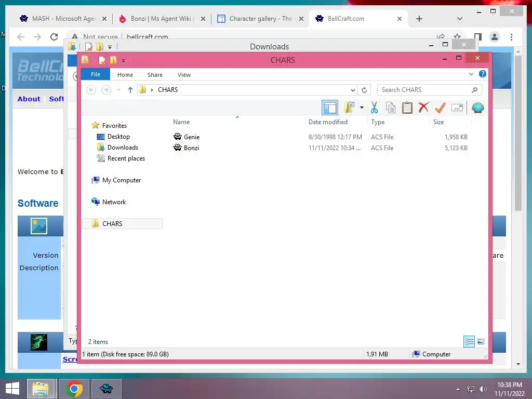The height and width of the screenshot is (399, 532).
Task: Reload the BellCraft page
Action: [x=54, y=37]
